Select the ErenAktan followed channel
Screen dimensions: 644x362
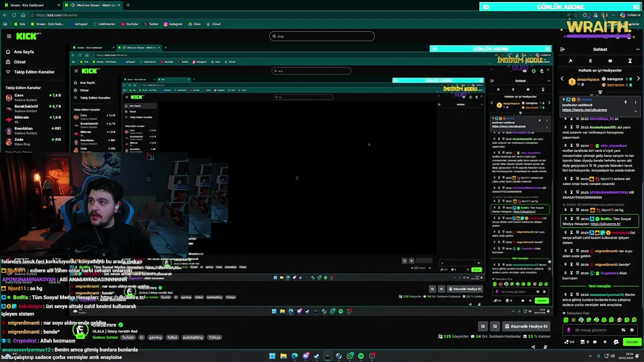[x=33, y=130]
